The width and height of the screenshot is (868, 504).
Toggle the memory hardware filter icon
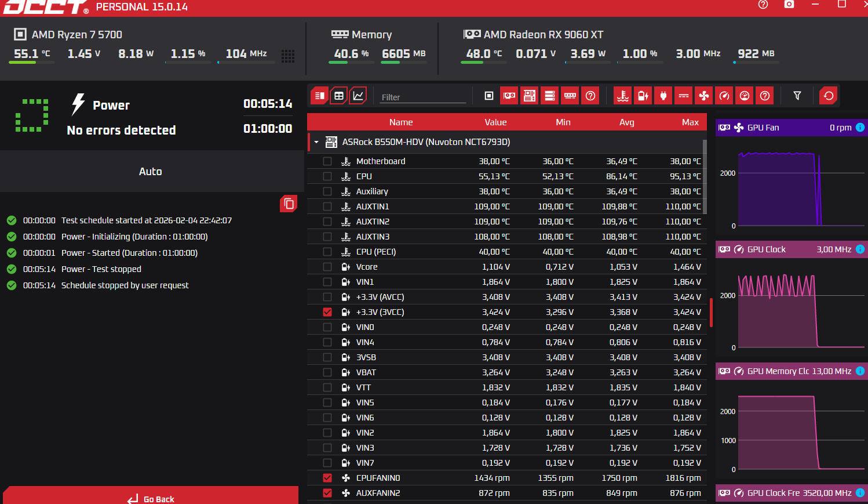[x=570, y=96]
